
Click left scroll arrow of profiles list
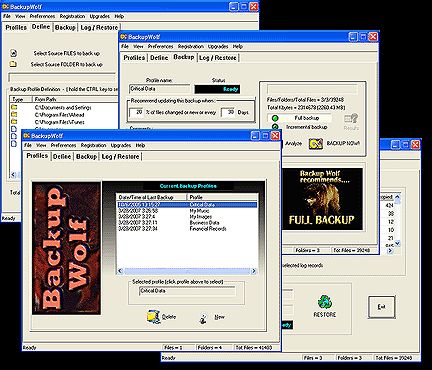(x=120, y=271)
